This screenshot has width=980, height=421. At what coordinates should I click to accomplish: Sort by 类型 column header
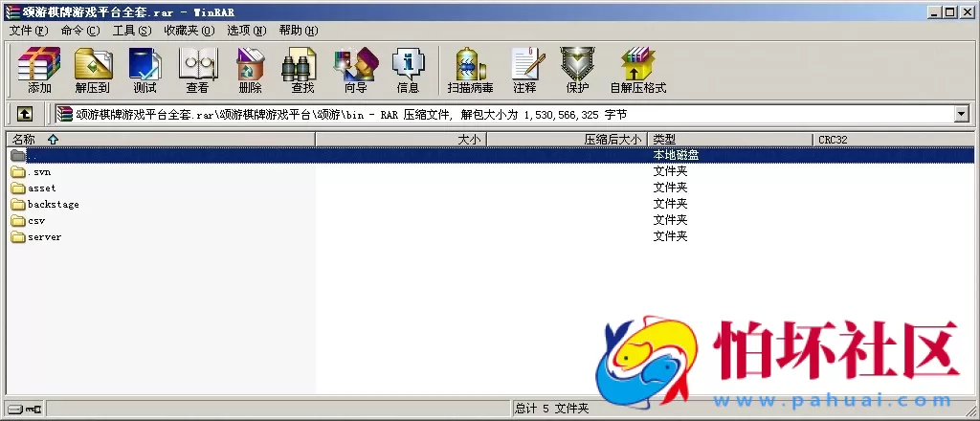(x=730, y=140)
